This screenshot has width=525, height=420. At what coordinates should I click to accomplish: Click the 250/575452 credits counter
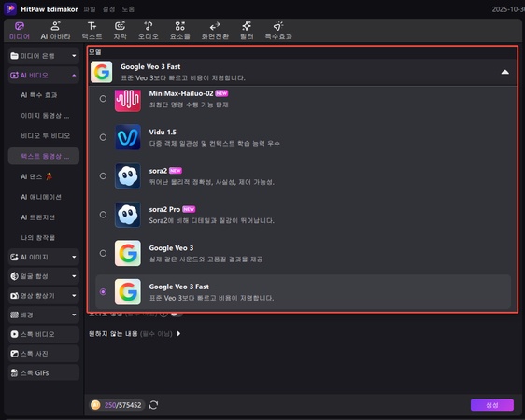point(122,405)
